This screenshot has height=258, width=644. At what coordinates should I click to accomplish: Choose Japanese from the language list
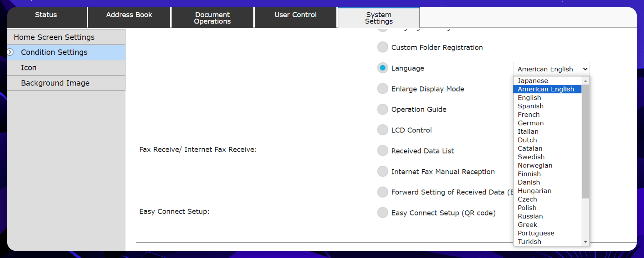pos(547,81)
